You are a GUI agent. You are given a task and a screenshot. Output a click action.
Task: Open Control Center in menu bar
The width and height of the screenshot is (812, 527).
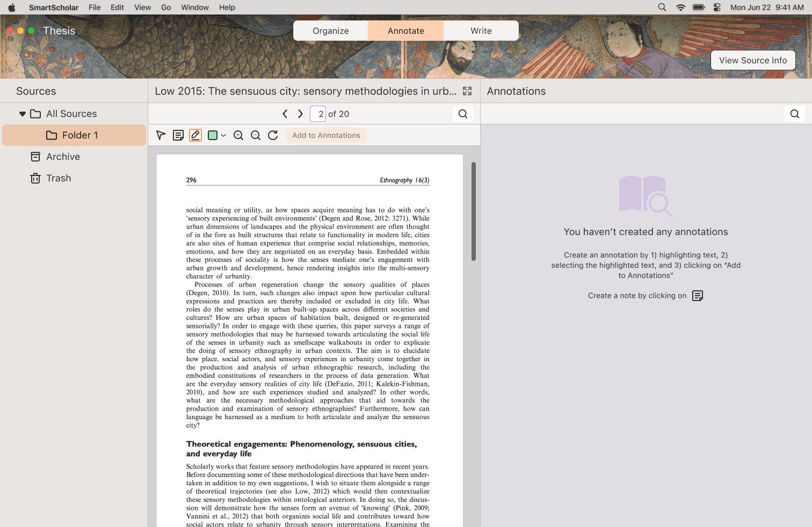717,8
